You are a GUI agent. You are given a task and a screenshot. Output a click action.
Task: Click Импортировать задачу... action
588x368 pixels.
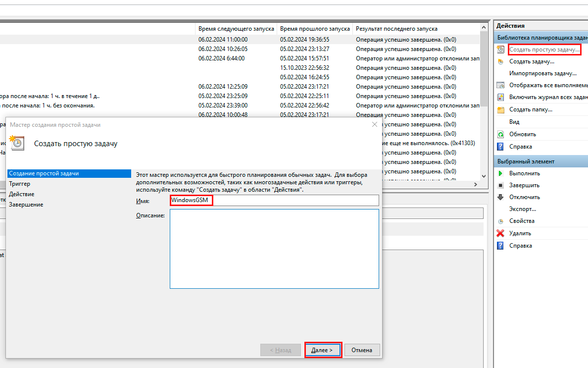coord(542,73)
